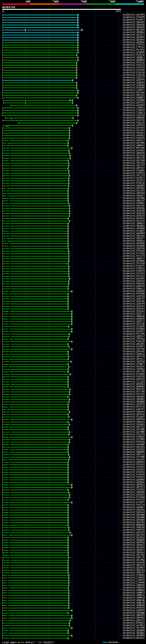Open hit UniRef100_P08475
The height and width of the screenshot is (644, 146).
tap(133, 17)
